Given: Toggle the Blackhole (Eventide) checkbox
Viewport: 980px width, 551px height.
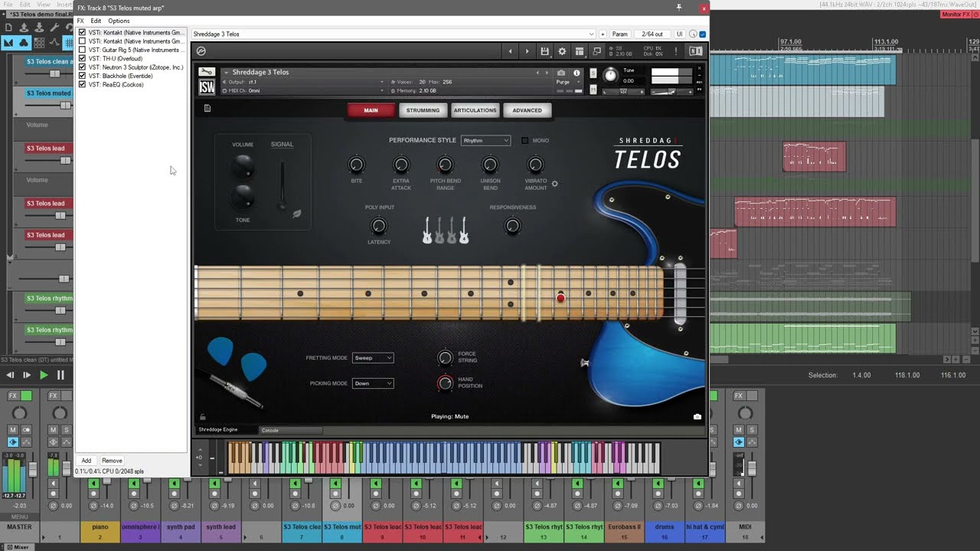Looking at the screenshot, I should click(82, 76).
